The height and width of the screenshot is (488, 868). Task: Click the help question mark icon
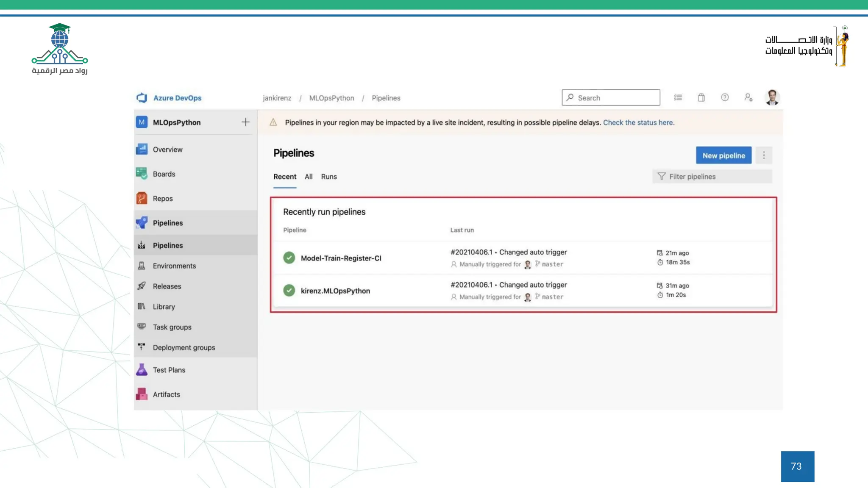(725, 97)
